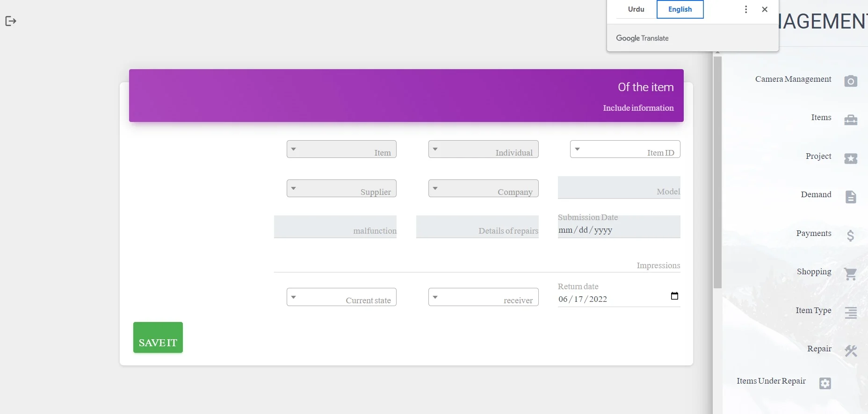
Task: Switch to the Urdu language tab
Action: click(x=636, y=9)
